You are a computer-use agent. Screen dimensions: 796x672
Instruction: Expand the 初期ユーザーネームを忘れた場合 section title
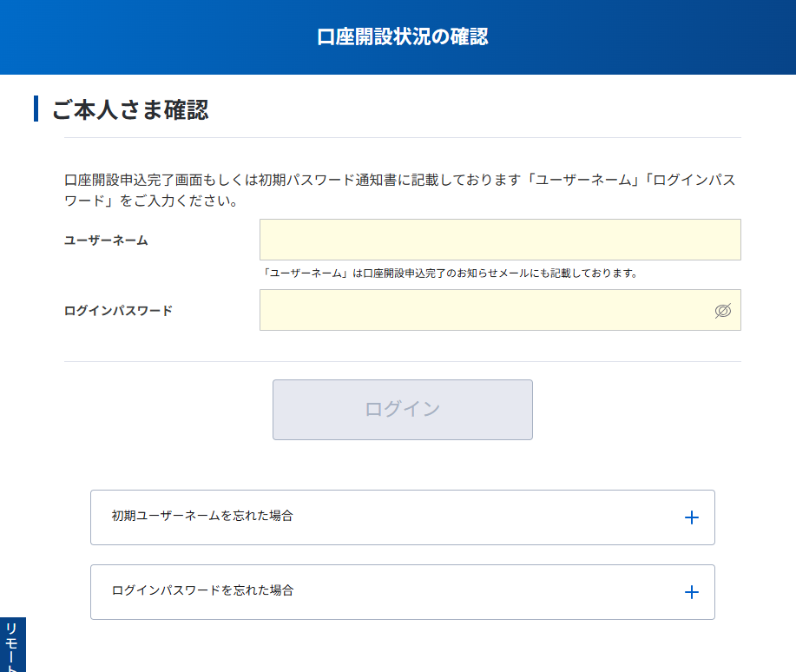(202, 516)
